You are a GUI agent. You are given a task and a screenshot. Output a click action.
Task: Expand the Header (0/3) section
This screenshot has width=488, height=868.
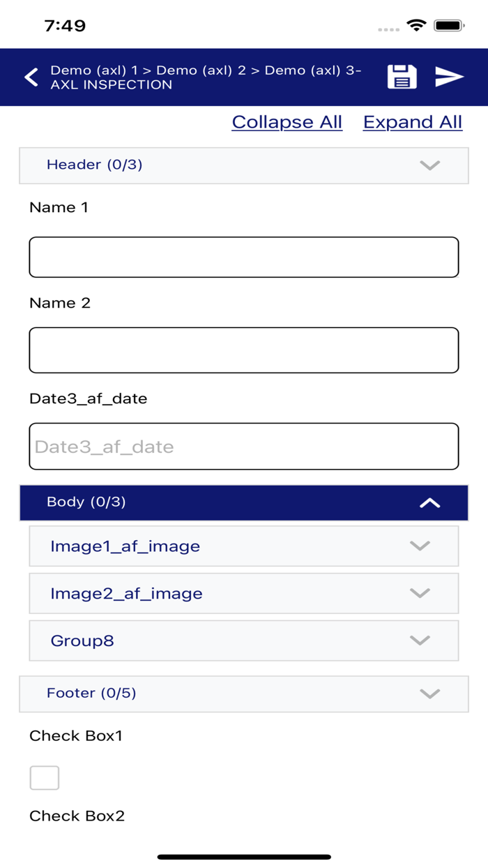point(243,165)
